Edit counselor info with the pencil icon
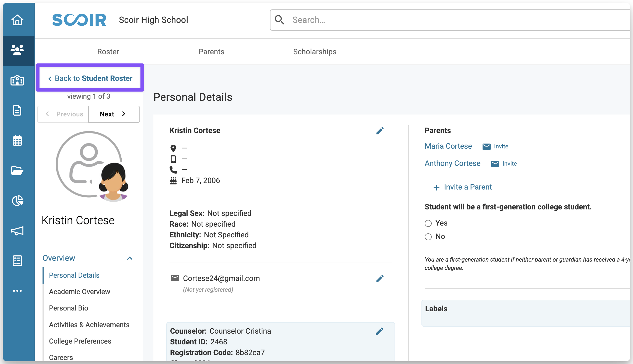 [x=379, y=331]
